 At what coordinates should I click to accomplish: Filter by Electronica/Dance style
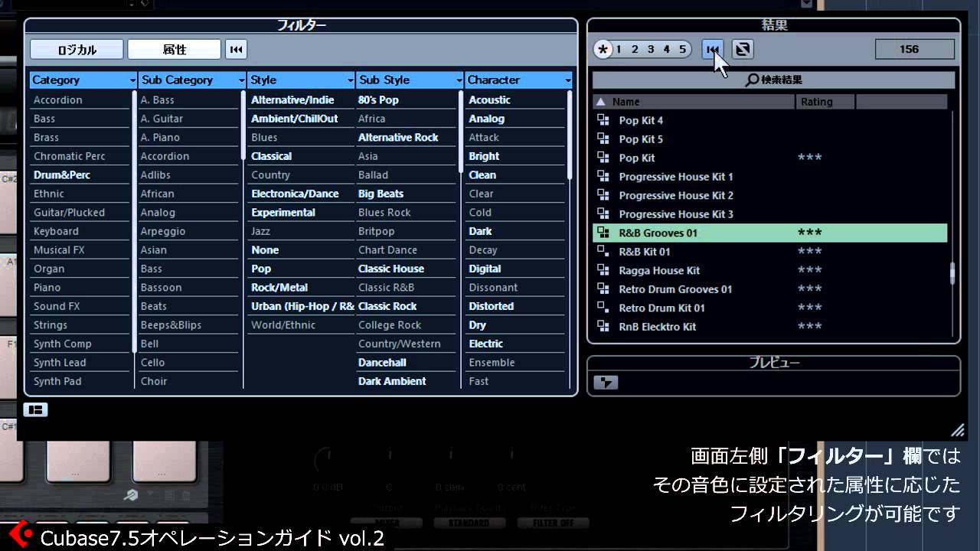(295, 194)
